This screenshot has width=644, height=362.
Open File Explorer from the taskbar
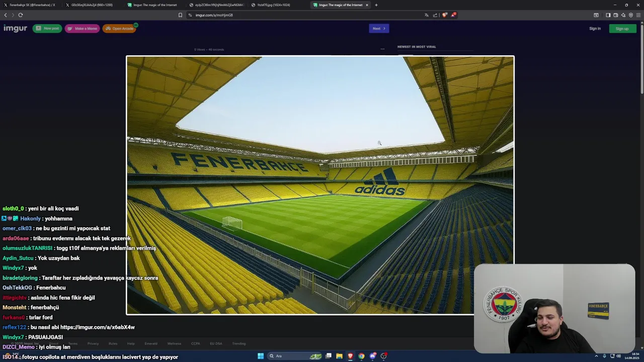point(340,356)
